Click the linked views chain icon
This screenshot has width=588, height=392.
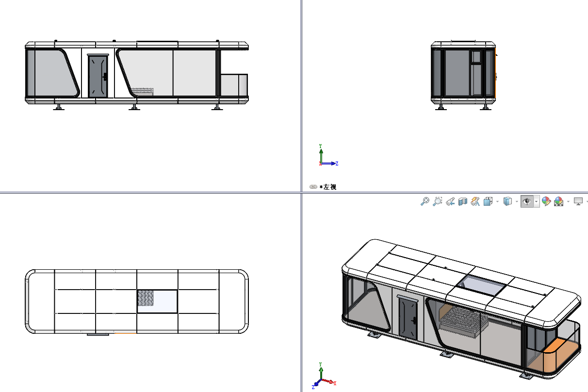coord(313,187)
